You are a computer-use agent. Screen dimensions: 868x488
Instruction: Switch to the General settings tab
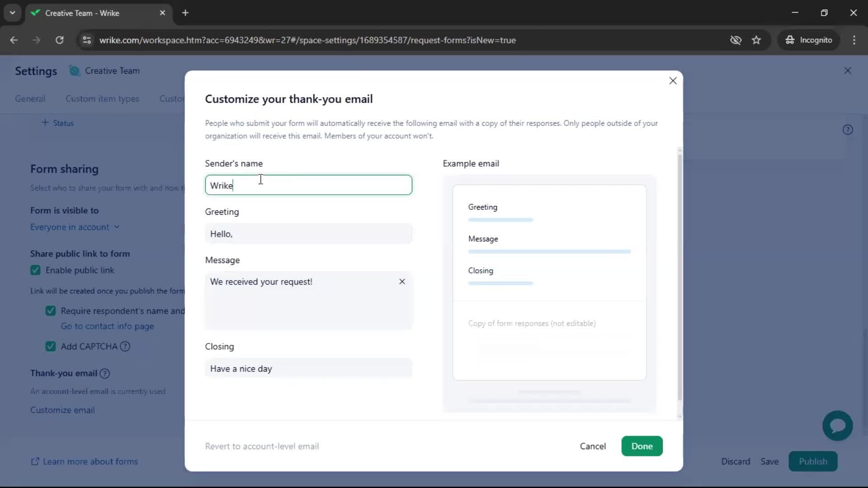click(30, 99)
